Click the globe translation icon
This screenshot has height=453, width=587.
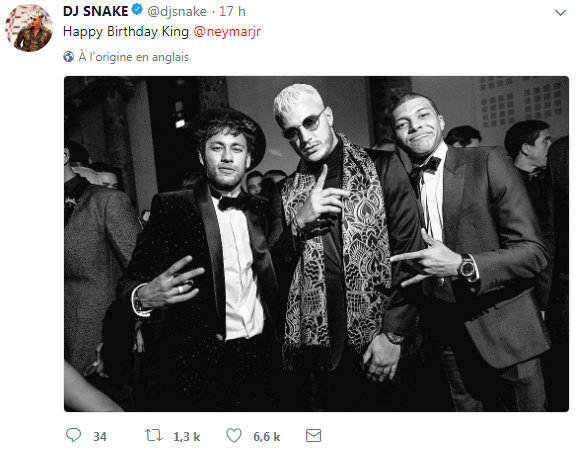[69, 57]
